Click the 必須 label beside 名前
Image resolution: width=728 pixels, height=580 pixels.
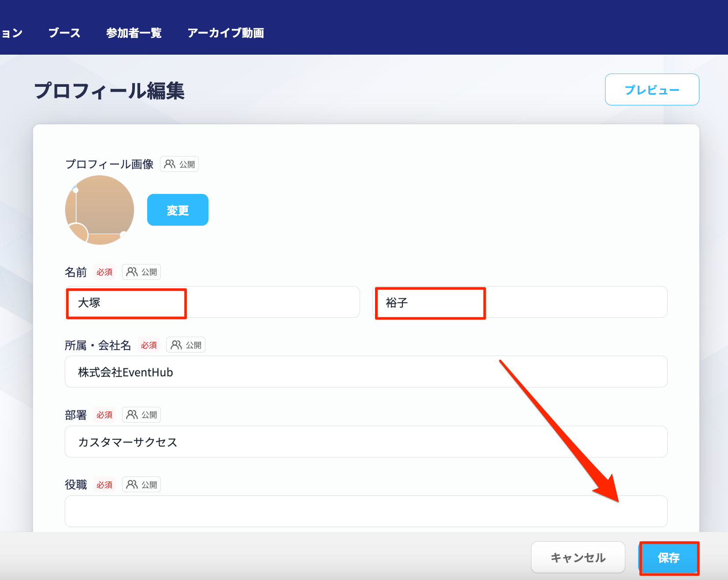104,272
